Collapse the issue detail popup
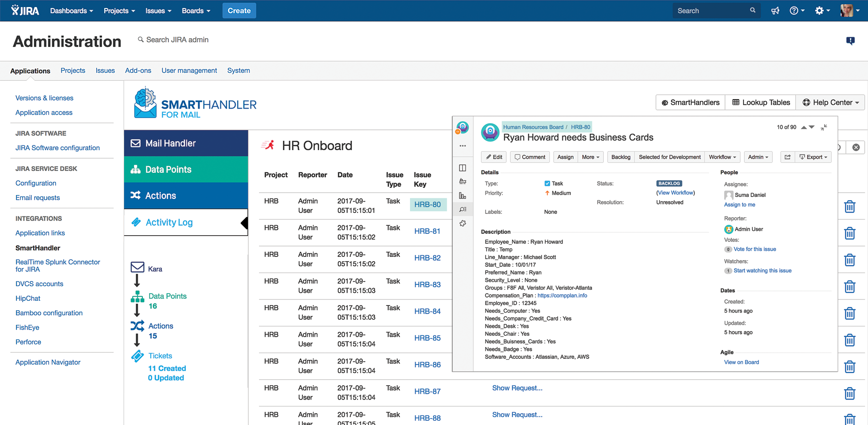This screenshot has height=425, width=868. (x=824, y=127)
